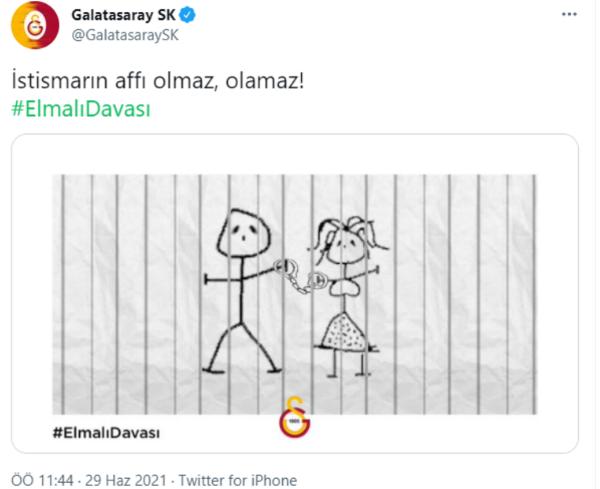Viewport: 600px width, 489px height.
Task: Click the date 29 Haz 2021
Action: click(126, 480)
